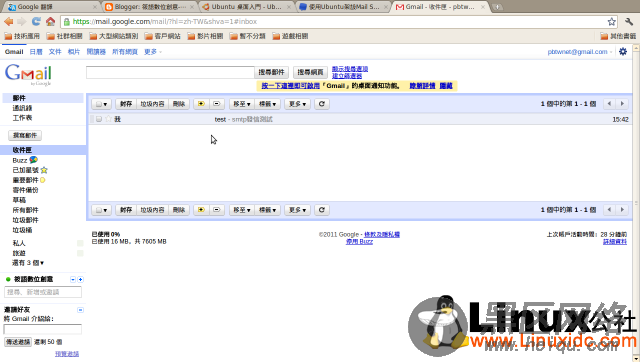
Task: Click the Delete button in the top toolbar
Action: pyautogui.click(x=179, y=104)
